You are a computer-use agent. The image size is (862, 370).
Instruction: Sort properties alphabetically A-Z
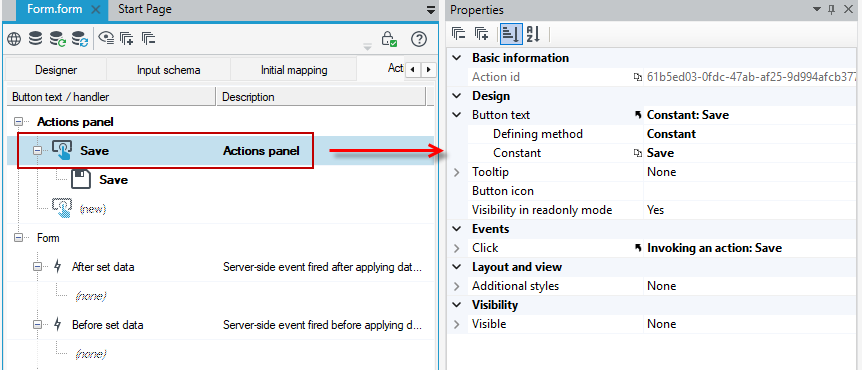[x=533, y=34]
